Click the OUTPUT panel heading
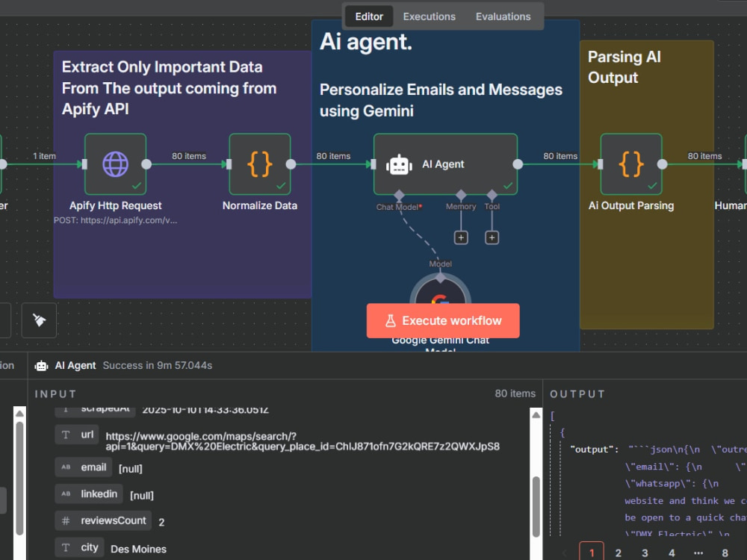 577,394
